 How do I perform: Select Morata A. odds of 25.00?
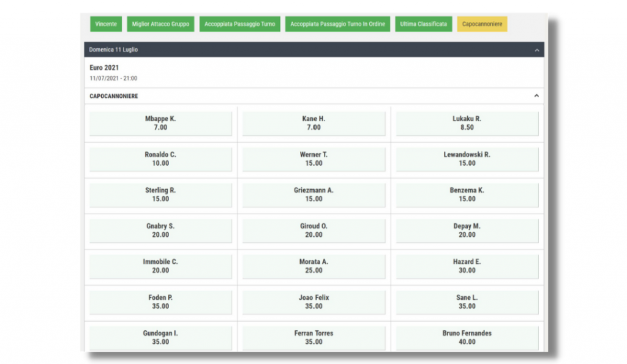coord(313,266)
